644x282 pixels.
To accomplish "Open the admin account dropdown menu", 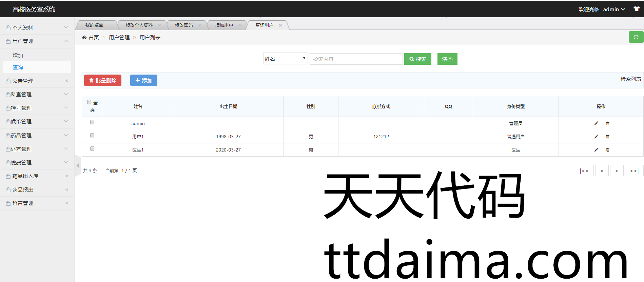I will coord(614,9).
